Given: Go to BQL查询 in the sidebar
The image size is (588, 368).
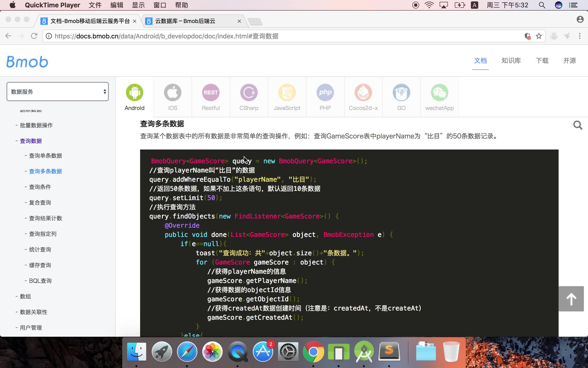Looking at the screenshot, I should point(40,281).
